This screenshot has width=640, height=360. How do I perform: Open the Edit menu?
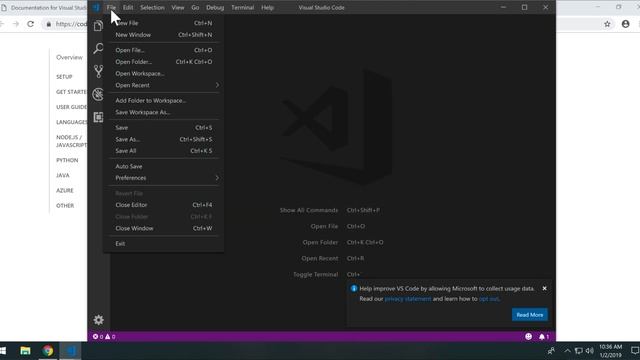[x=128, y=7]
